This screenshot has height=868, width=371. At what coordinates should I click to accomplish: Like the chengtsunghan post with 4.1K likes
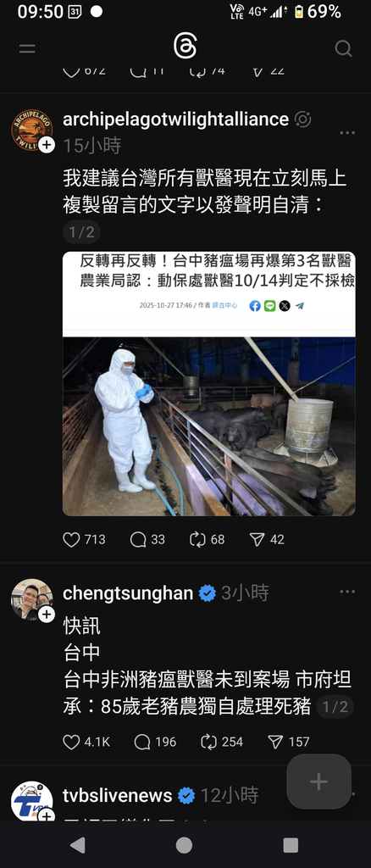point(71,742)
